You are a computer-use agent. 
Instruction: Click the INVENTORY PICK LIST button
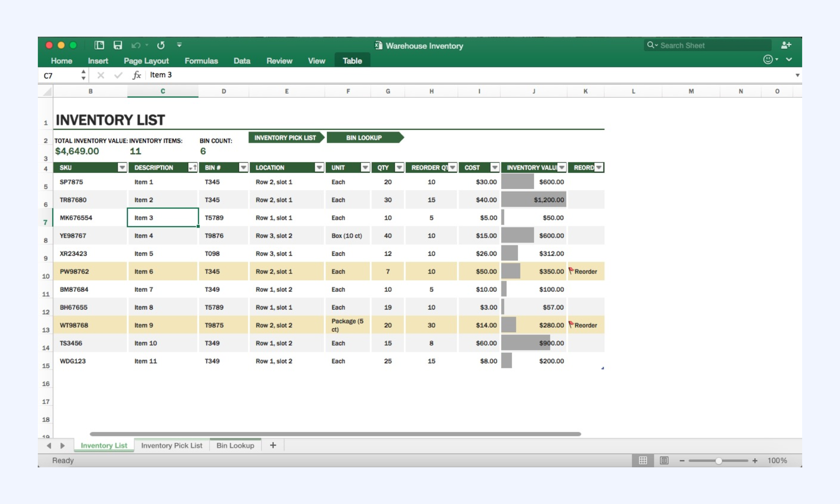tap(286, 138)
